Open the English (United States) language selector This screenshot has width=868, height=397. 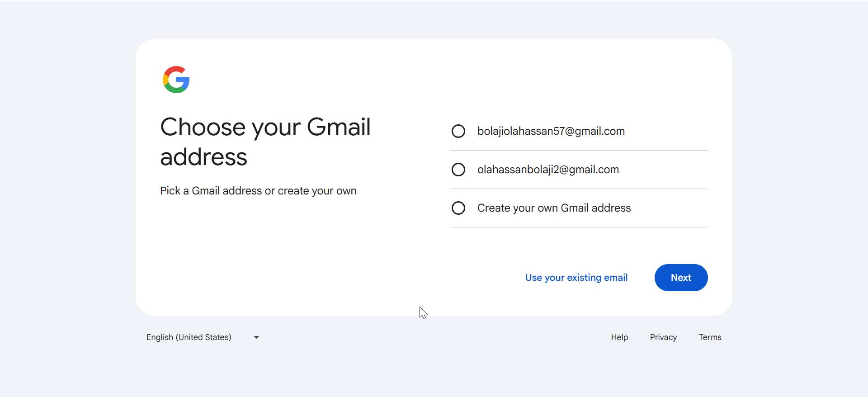click(x=189, y=337)
